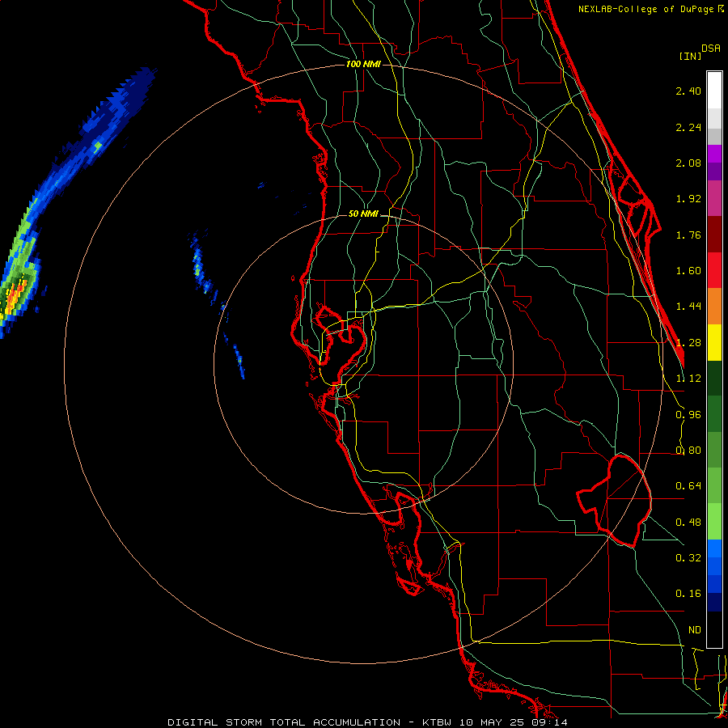Viewport: 728px width, 728px height.
Task: Select the ND legend label
Action: pos(695,630)
